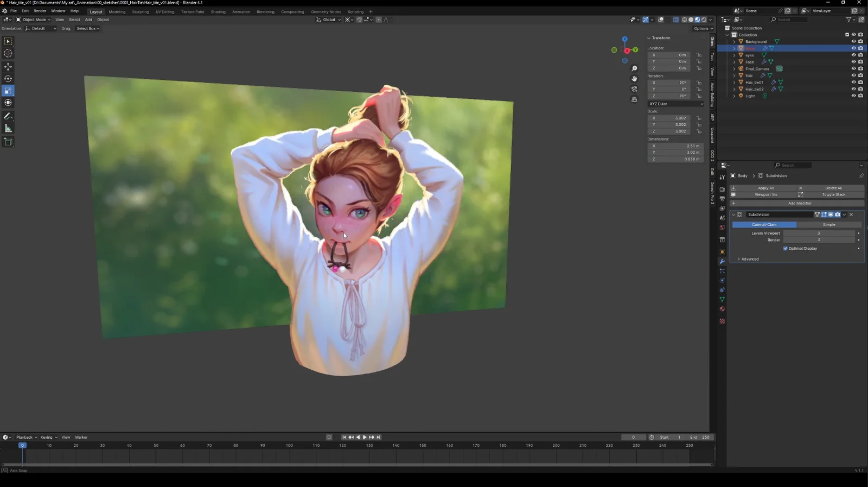Open the Object properties tab
Image resolution: width=868 pixels, height=487 pixels.
(722, 252)
